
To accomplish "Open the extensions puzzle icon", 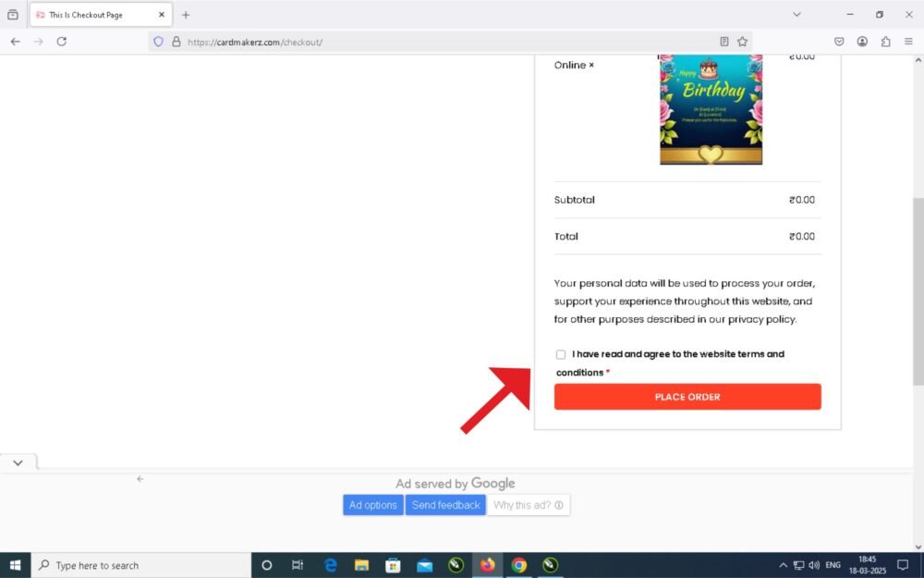I will 885,42.
